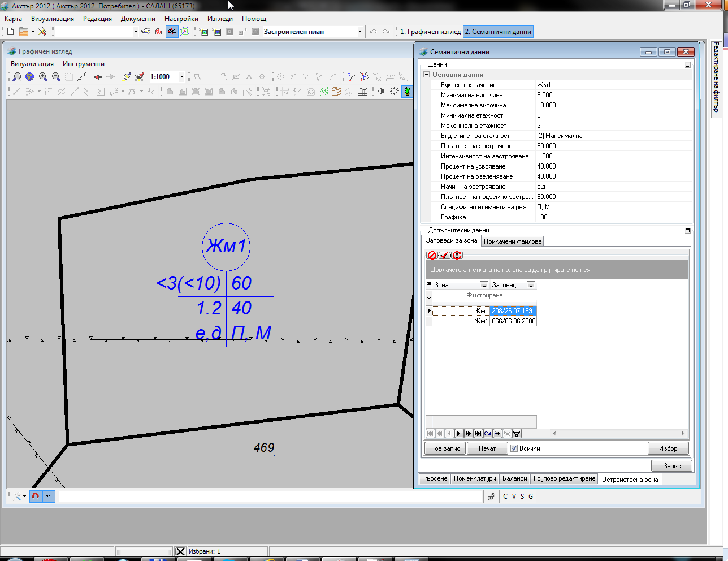This screenshot has width=728, height=561.
Task: Open the Застроителен план dropdown
Action: point(360,32)
